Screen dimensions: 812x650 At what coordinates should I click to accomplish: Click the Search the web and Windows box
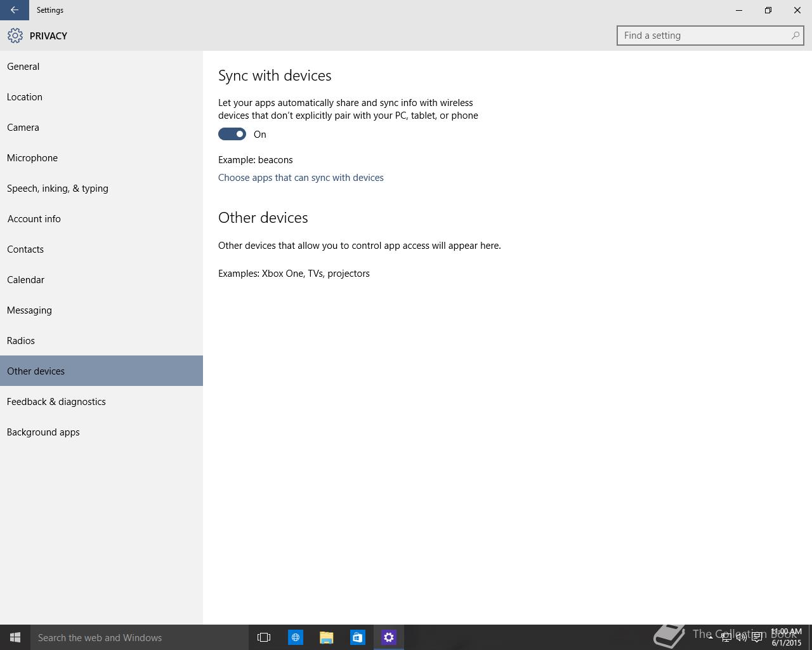(140, 637)
